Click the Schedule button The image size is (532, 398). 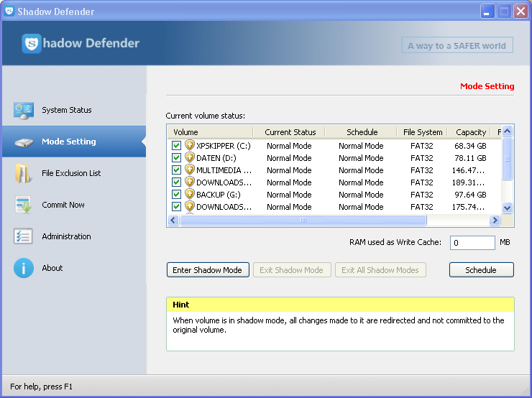click(481, 270)
